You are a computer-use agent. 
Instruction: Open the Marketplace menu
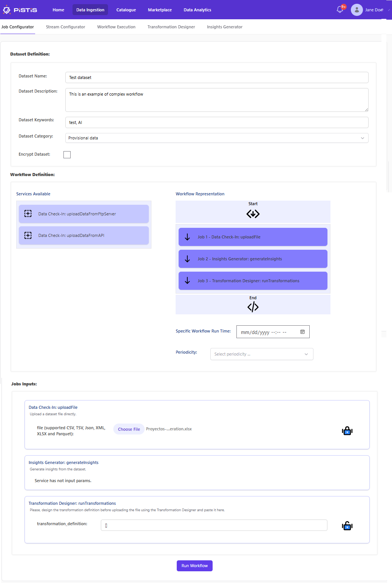click(x=160, y=10)
